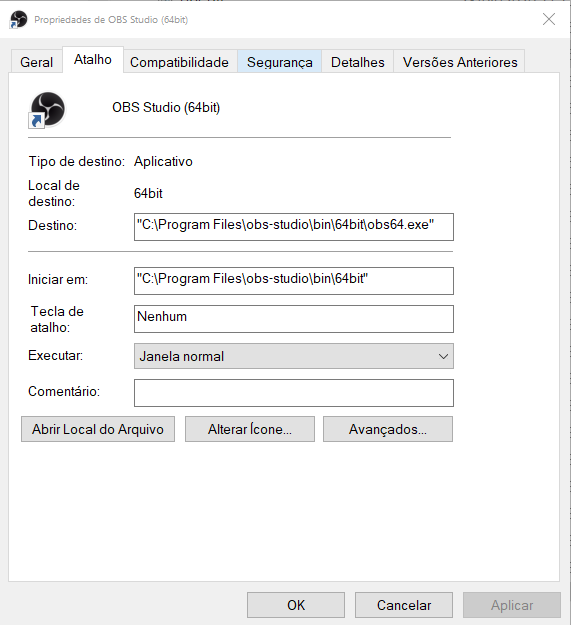Image resolution: width=571 pixels, height=625 pixels.
Task: Expand the Executar dropdown
Action: pyautogui.click(x=294, y=356)
